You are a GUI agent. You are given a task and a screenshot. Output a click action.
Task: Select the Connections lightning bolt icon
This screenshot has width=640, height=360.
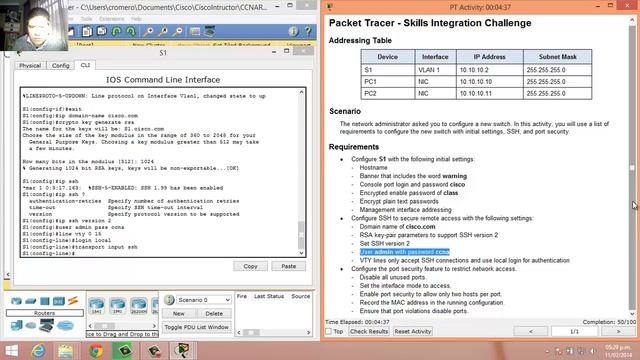pyautogui.click(x=73, y=301)
